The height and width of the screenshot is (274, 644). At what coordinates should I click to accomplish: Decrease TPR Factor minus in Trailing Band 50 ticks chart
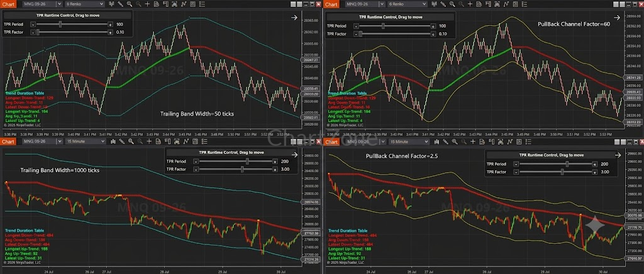click(33, 33)
